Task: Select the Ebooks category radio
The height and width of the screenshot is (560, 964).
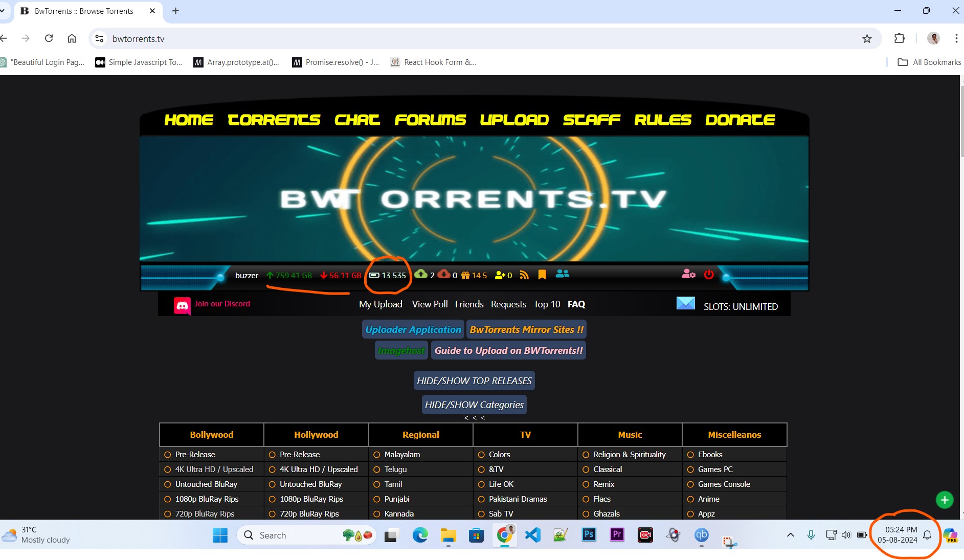Action: point(690,455)
